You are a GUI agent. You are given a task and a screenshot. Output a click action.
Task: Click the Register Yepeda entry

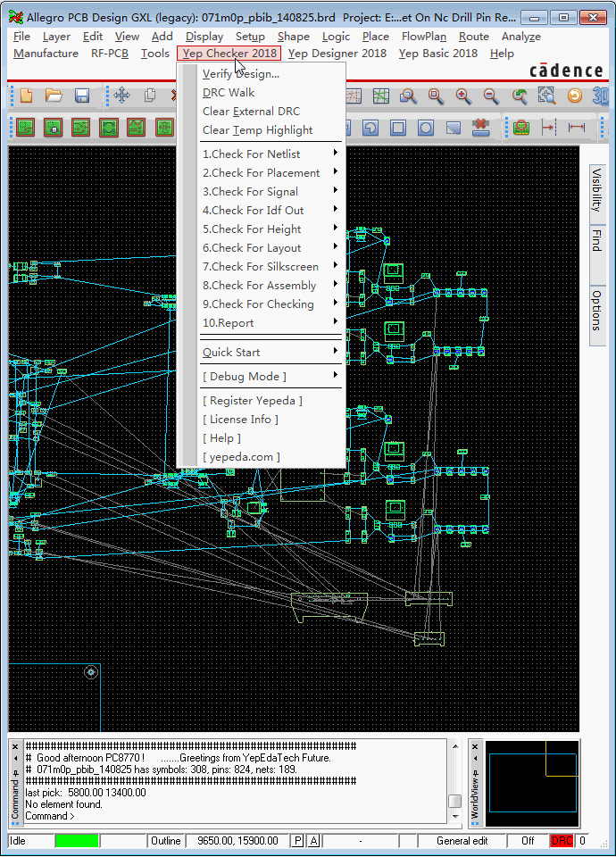[x=252, y=400]
